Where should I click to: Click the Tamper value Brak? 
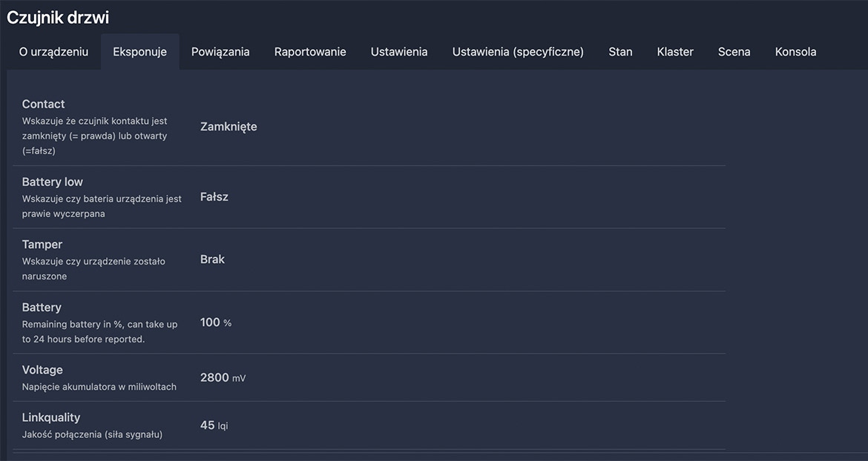212,259
